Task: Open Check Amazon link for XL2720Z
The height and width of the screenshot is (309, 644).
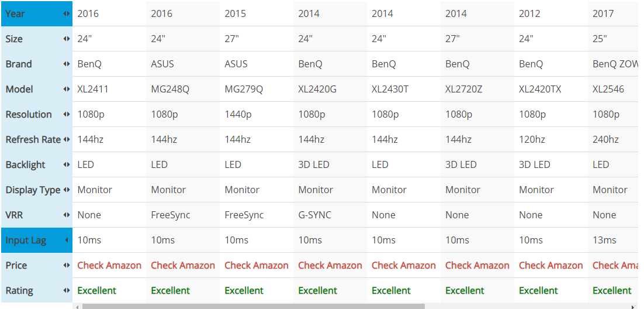Action: (x=477, y=265)
